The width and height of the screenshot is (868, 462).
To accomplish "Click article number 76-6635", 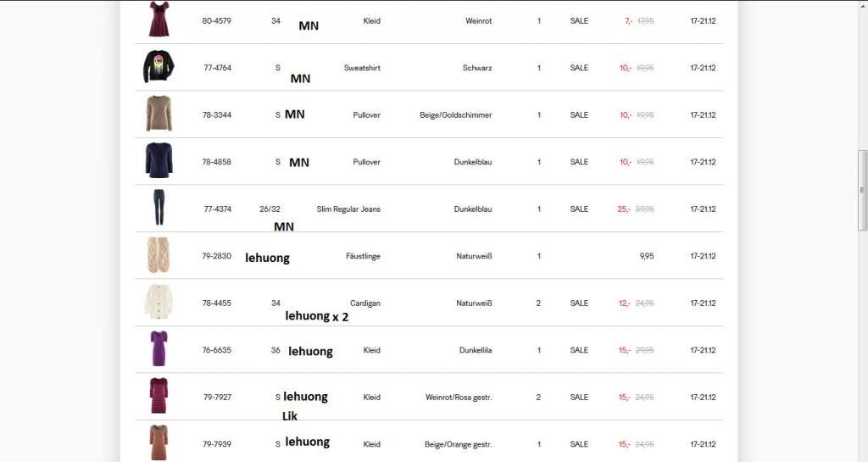I will (x=217, y=350).
